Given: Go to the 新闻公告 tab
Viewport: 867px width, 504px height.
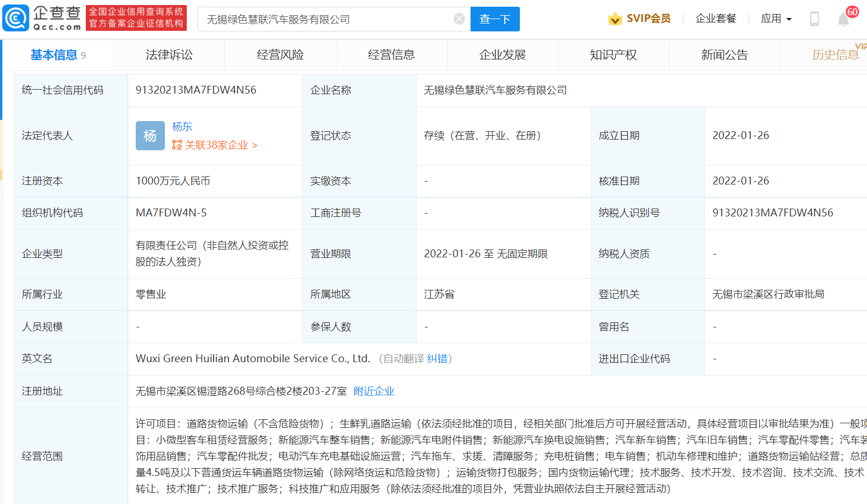Looking at the screenshot, I should tap(724, 55).
